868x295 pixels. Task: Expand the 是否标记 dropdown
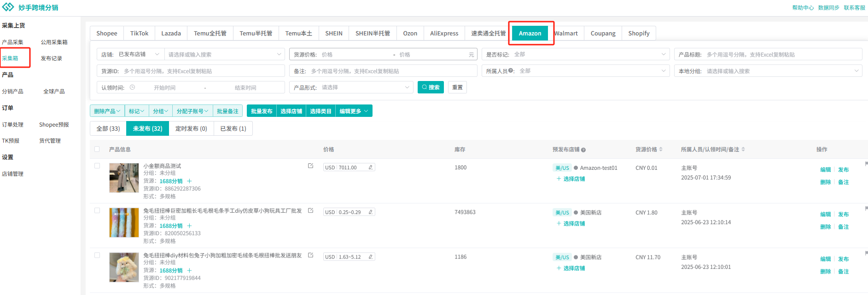[x=576, y=54]
